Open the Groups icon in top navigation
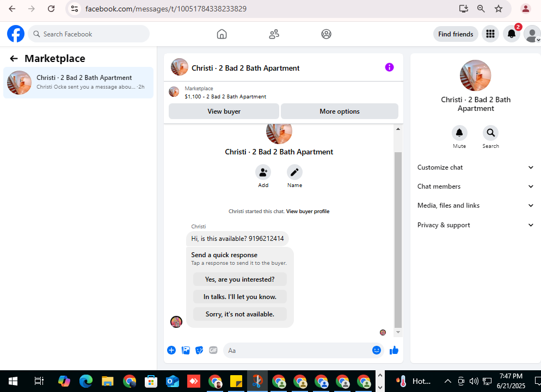The height and width of the screenshot is (392, 541). [x=326, y=34]
